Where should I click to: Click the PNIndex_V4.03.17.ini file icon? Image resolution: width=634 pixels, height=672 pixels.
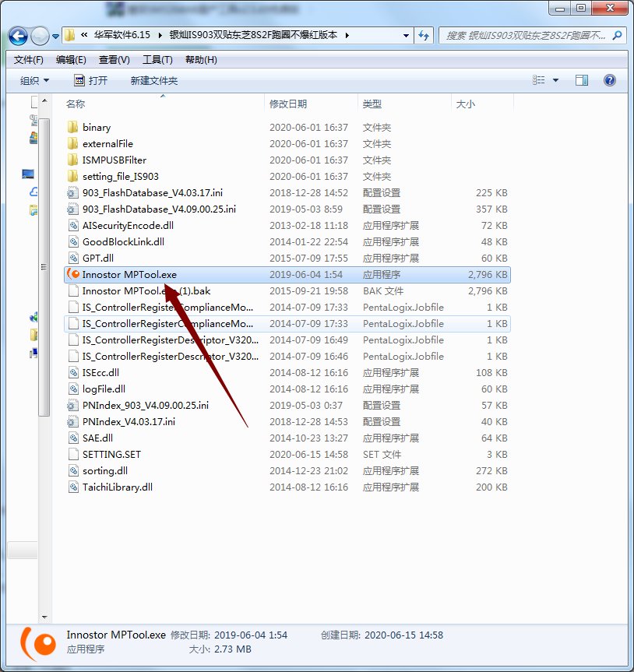pos(73,421)
